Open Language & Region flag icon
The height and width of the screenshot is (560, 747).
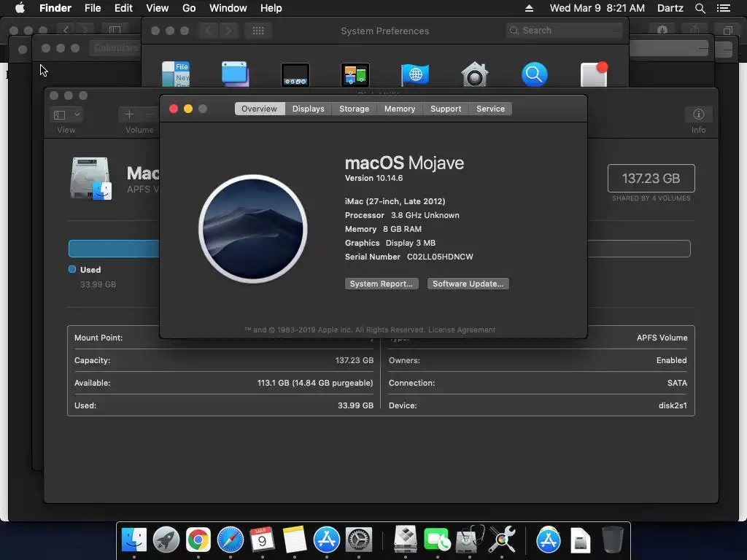pyautogui.click(x=415, y=75)
